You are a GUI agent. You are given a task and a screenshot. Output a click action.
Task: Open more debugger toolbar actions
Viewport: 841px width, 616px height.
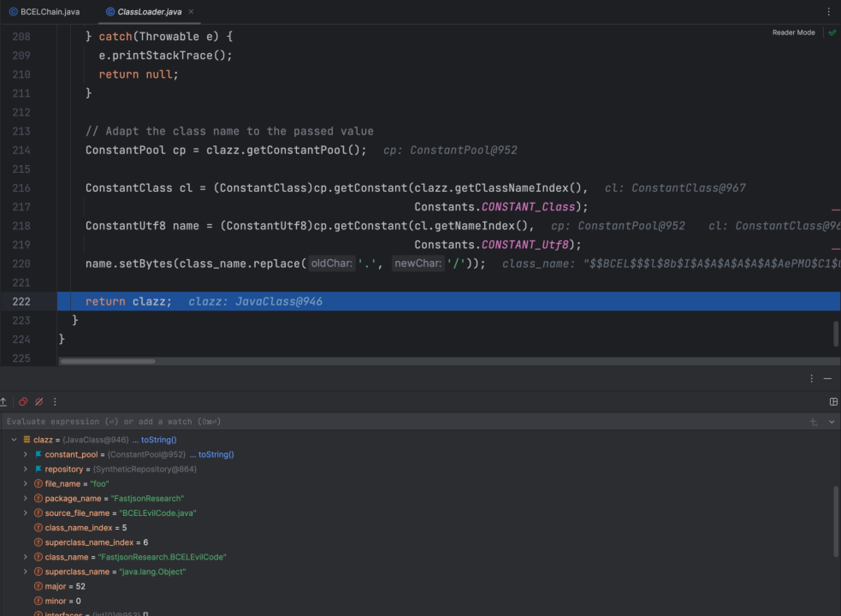click(55, 402)
